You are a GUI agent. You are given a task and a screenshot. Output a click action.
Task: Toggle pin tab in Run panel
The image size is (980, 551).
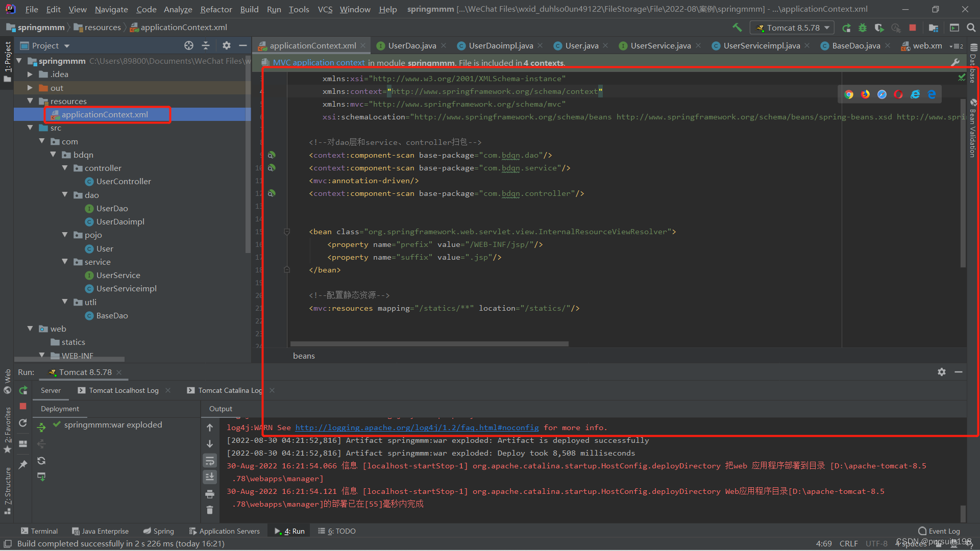click(23, 464)
